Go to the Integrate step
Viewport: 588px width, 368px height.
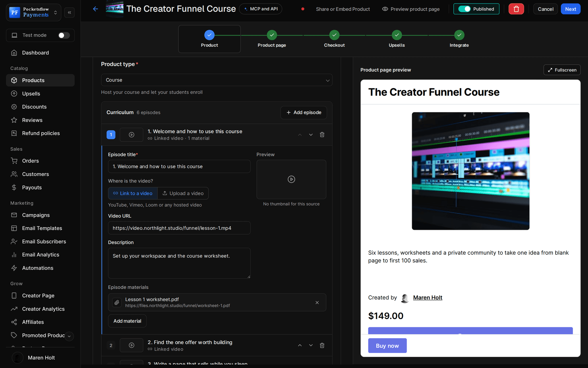pos(459,39)
